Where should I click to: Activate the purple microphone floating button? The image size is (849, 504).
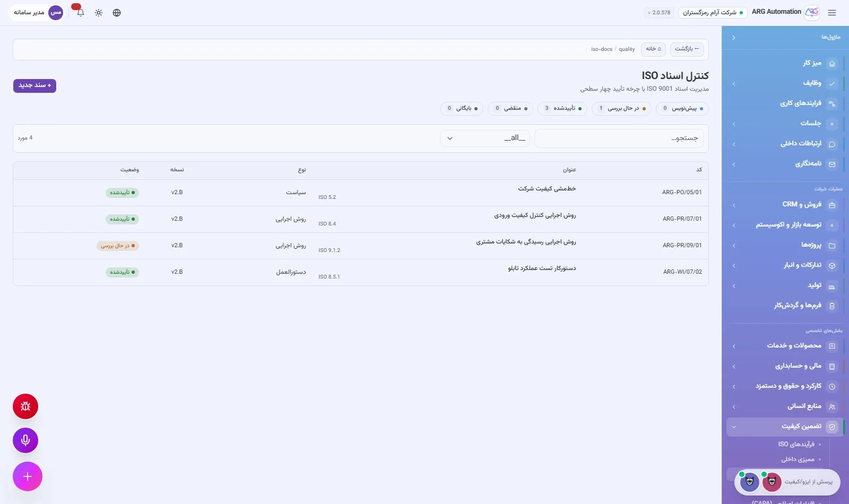tap(25, 440)
